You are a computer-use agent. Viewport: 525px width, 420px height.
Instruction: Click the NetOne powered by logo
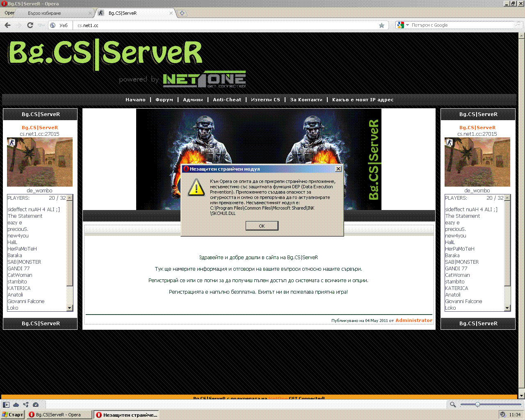[183, 80]
